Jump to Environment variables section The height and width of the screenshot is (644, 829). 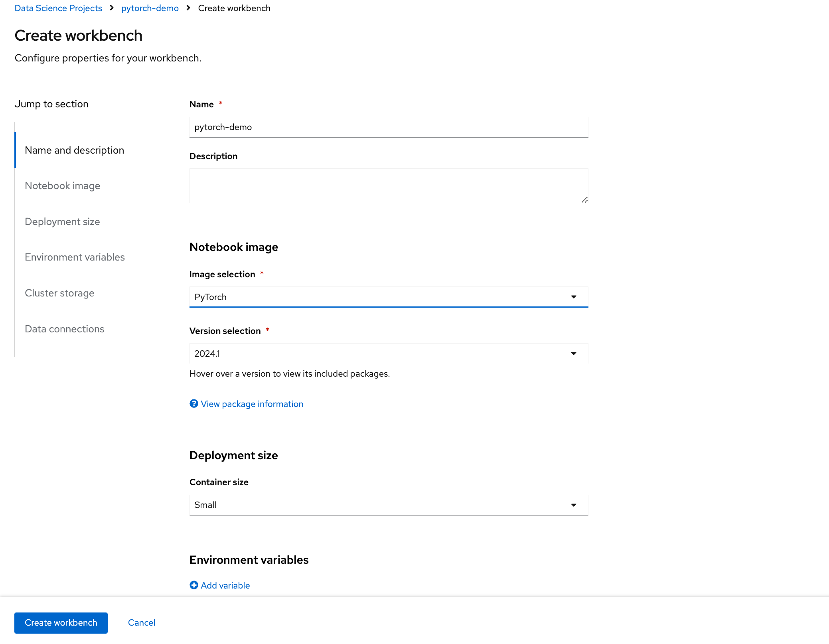pyautogui.click(x=75, y=257)
